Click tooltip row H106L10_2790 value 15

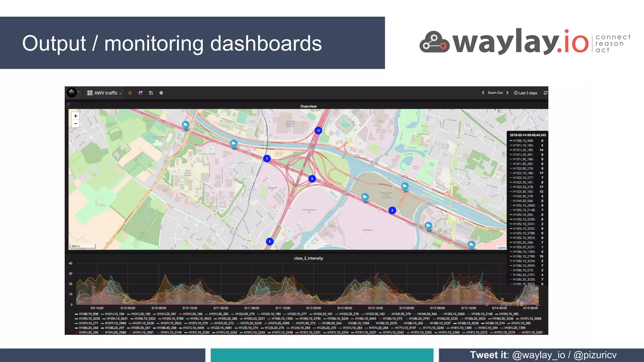(527, 256)
